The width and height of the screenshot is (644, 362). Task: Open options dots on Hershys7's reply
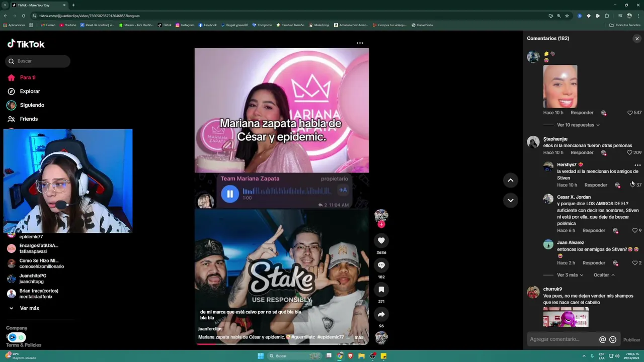pos(637,165)
